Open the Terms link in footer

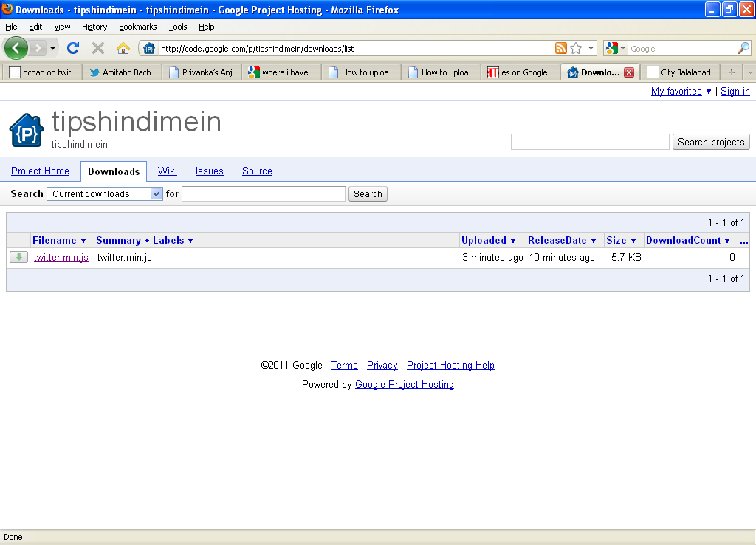point(344,365)
